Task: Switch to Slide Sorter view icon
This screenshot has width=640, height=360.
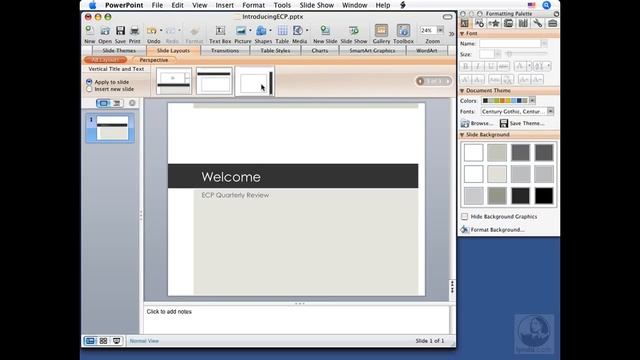Action: pos(103,341)
